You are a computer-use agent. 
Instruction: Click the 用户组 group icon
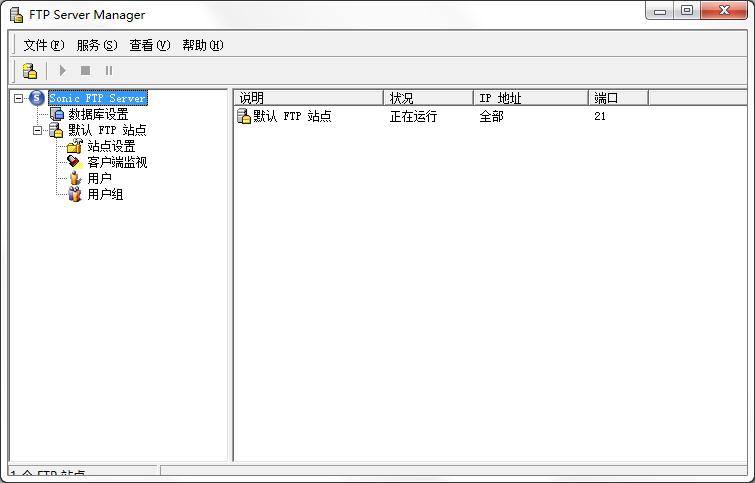74,194
